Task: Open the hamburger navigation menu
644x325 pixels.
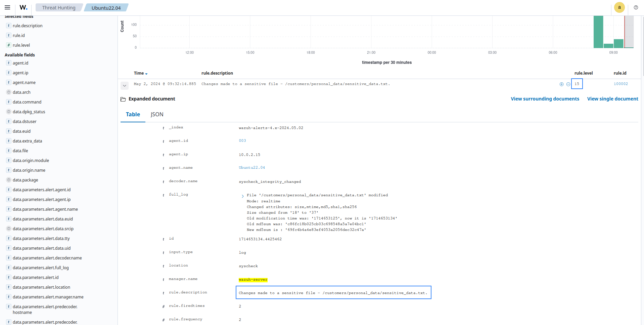Action: tap(7, 7)
